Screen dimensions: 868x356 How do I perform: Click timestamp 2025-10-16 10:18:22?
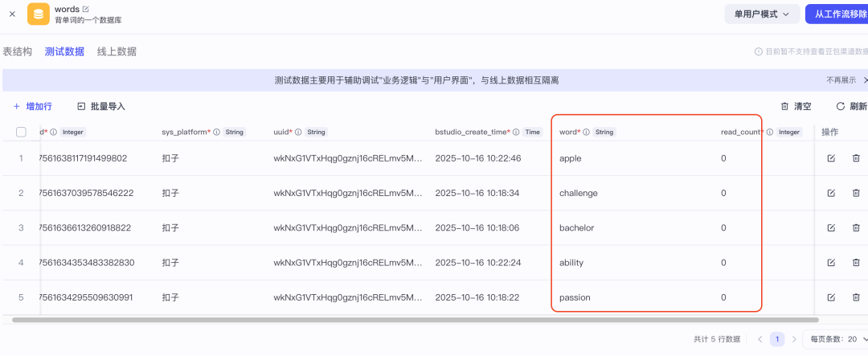pos(479,297)
